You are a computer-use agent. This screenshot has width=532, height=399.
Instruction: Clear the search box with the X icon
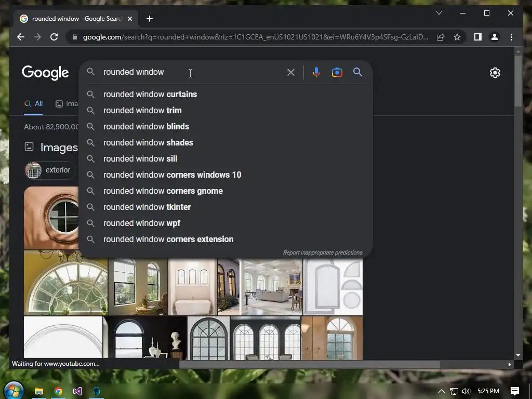[x=291, y=72]
